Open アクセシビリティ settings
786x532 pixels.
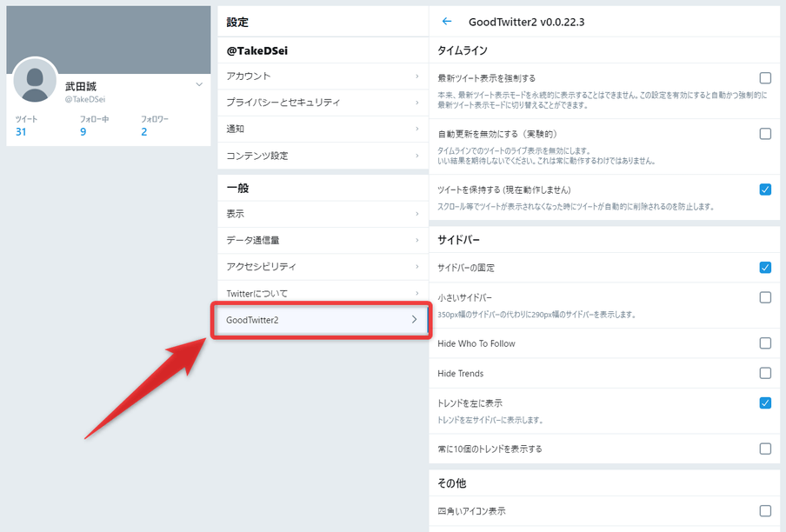click(323, 267)
